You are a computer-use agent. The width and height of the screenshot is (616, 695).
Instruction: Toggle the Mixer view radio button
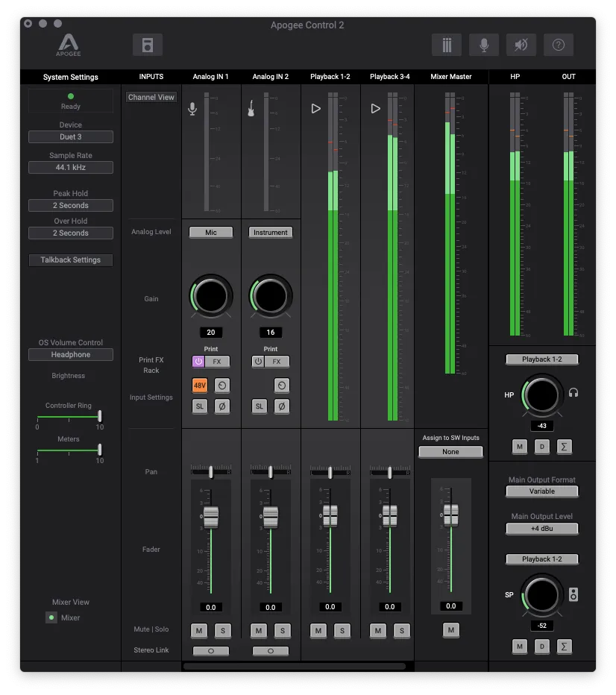[x=51, y=617]
